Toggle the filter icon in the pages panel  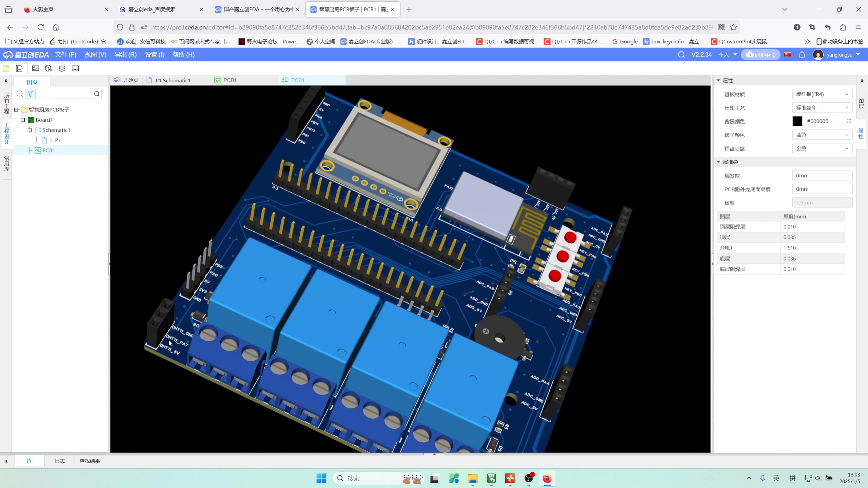click(x=30, y=94)
